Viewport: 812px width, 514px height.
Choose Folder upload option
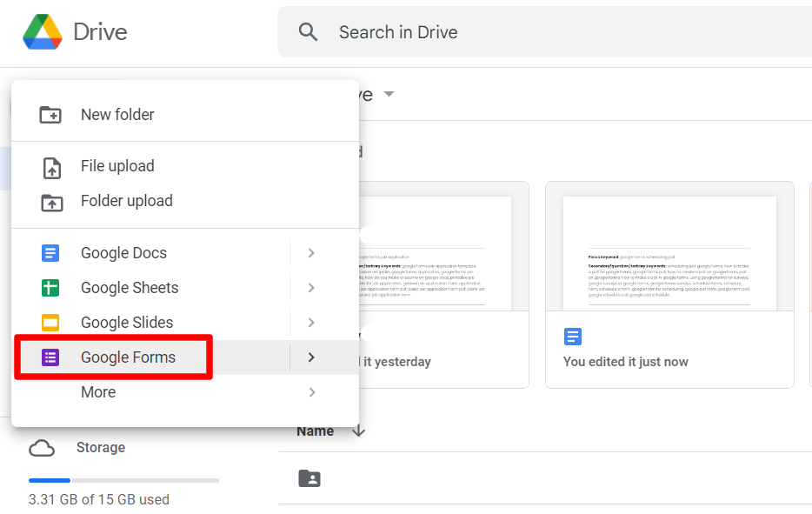(185, 201)
